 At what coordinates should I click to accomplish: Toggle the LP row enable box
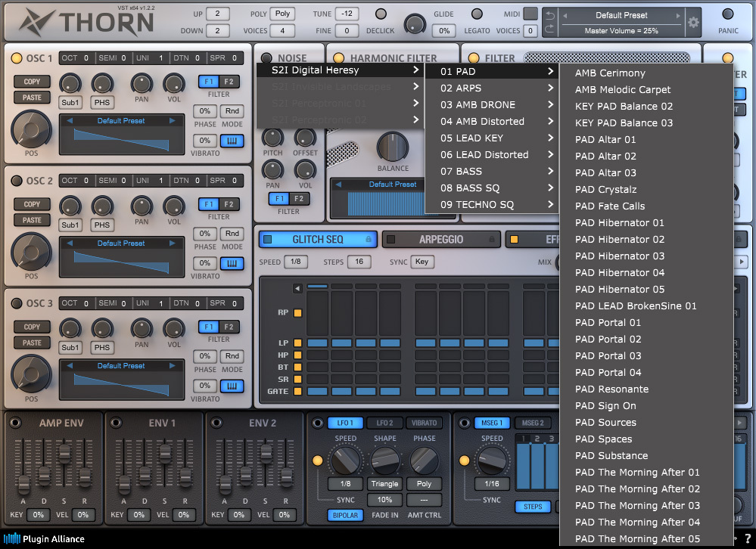297,343
